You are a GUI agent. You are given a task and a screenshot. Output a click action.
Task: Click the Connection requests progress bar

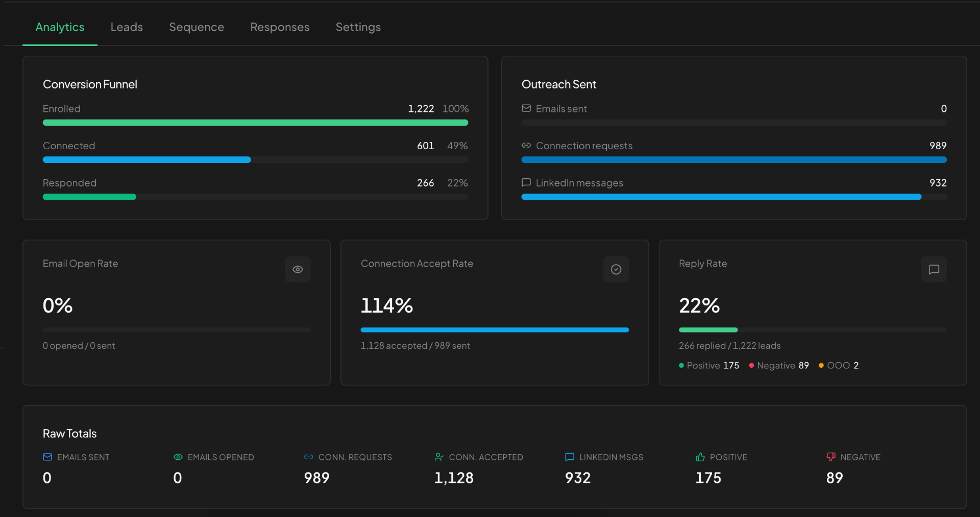click(734, 160)
